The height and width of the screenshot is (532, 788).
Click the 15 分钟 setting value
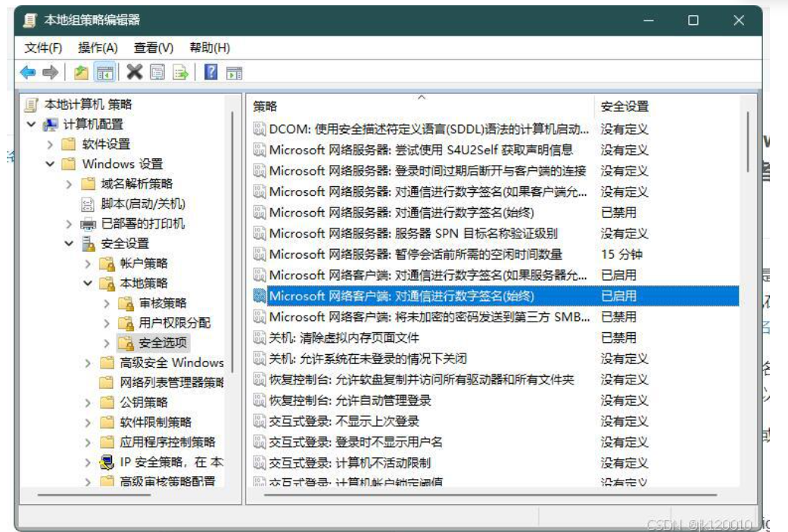point(621,254)
